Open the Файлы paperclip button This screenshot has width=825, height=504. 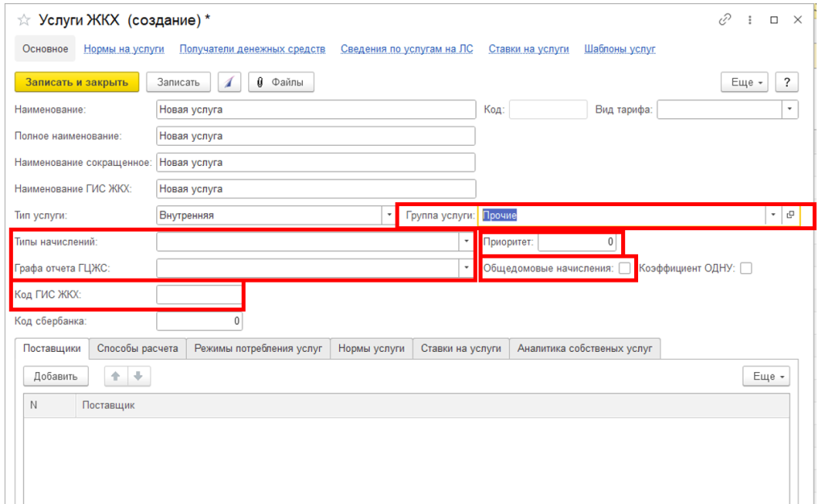click(281, 82)
